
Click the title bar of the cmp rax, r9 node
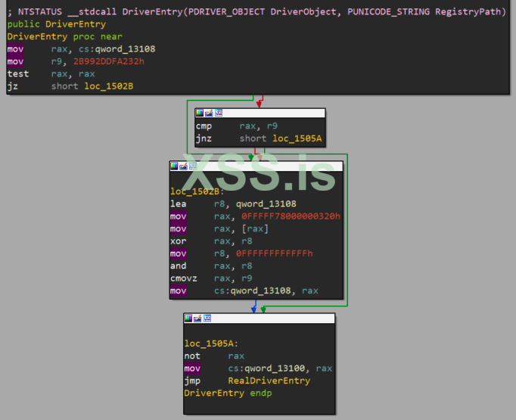click(260, 114)
